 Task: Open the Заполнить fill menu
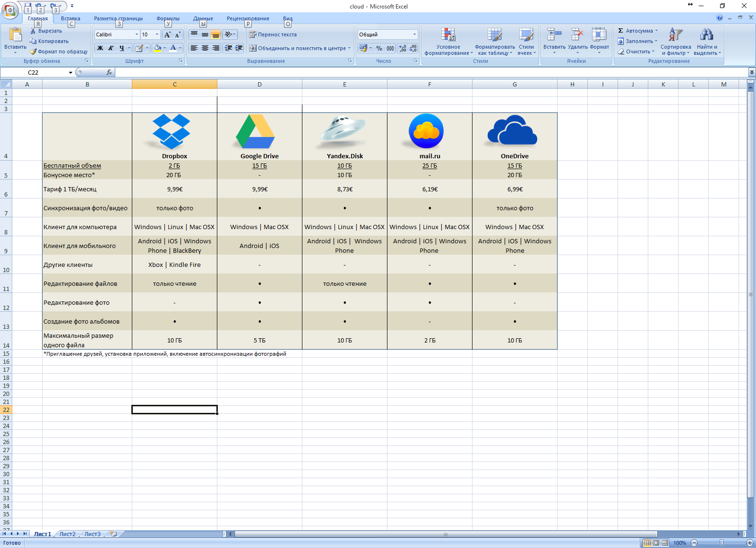click(x=637, y=41)
